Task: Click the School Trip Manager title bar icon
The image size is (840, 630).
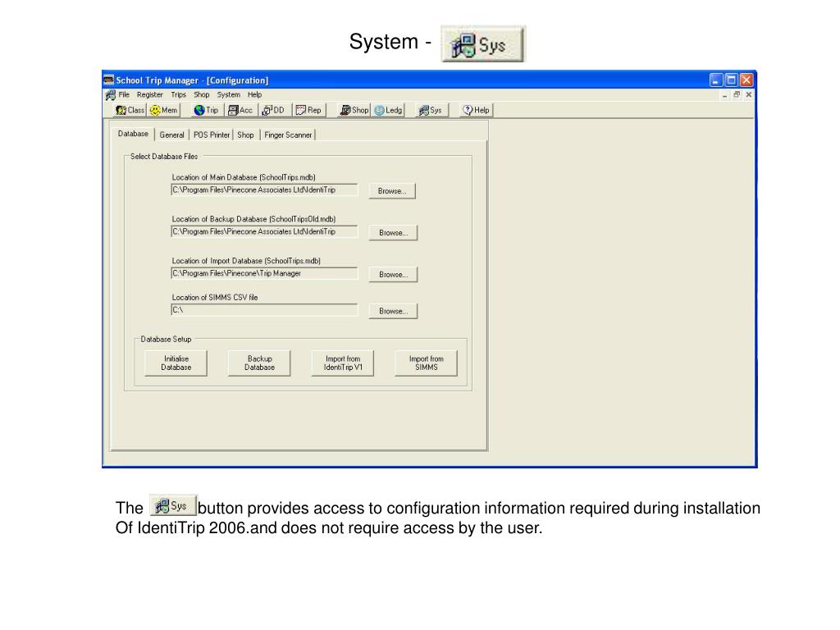Action: [x=109, y=80]
